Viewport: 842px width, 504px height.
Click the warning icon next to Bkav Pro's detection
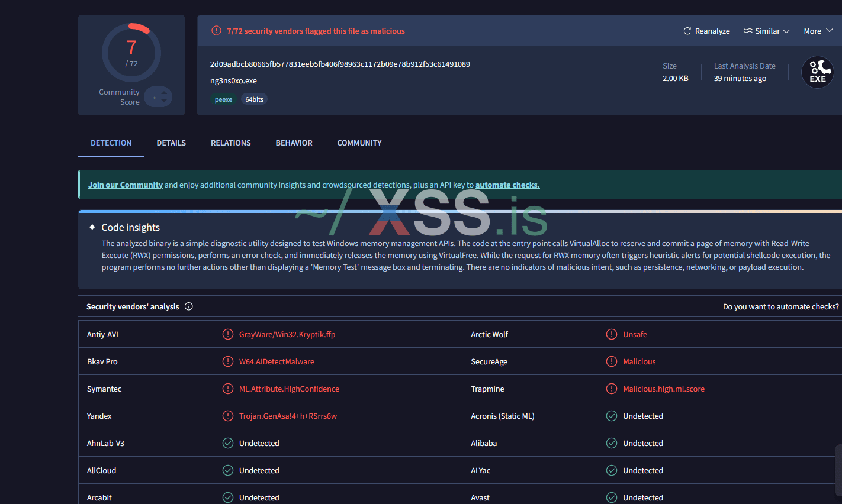tap(228, 361)
